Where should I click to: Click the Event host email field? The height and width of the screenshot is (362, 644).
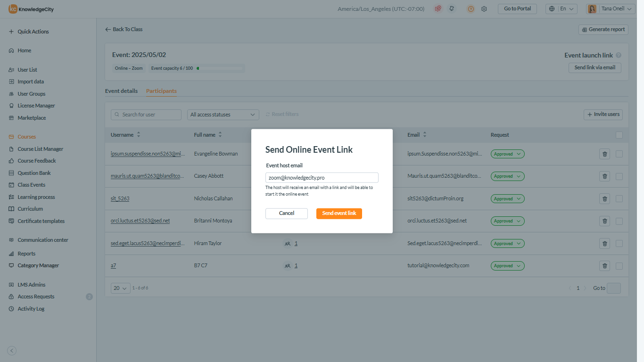[322, 178]
